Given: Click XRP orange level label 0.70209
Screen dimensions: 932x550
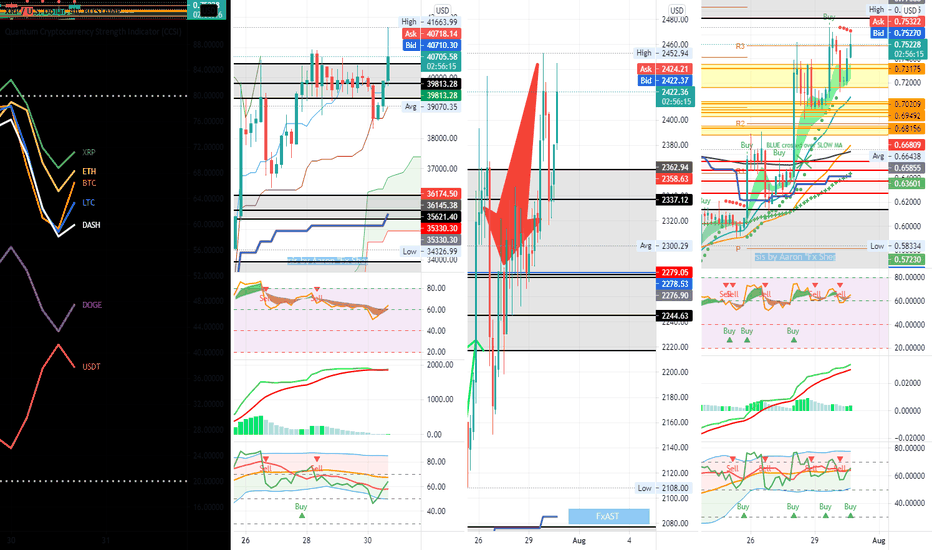Looking at the screenshot, I should [x=907, y=104].
